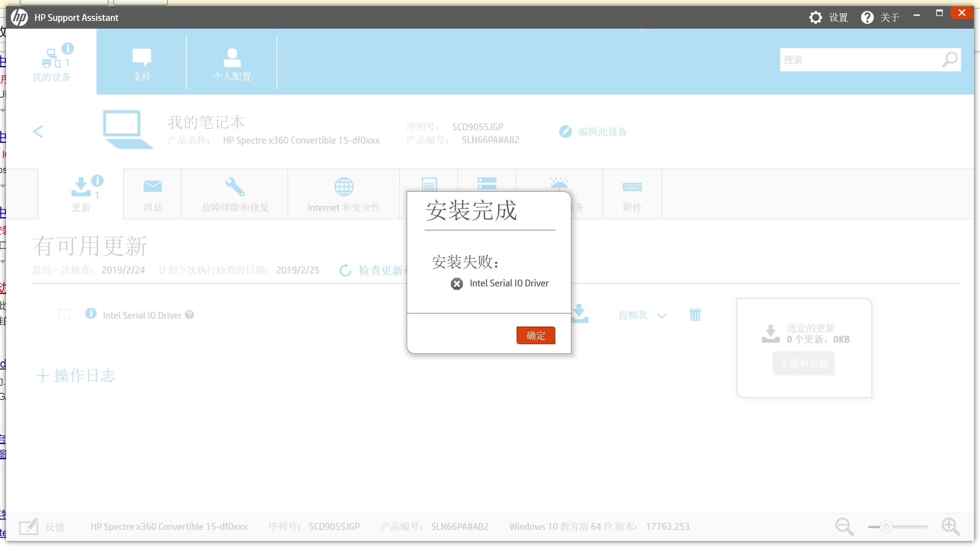Viewport: 980px width, 547px height.
Task: Click the help icon after Intel Serial IO Driver
Action: pyautogui.click(x=190, y=315)
